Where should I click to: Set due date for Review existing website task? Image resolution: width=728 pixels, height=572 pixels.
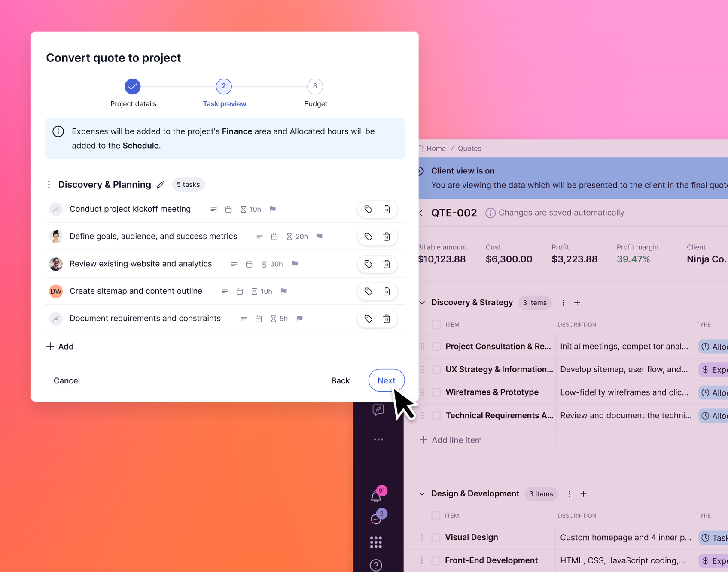(249, 264)
